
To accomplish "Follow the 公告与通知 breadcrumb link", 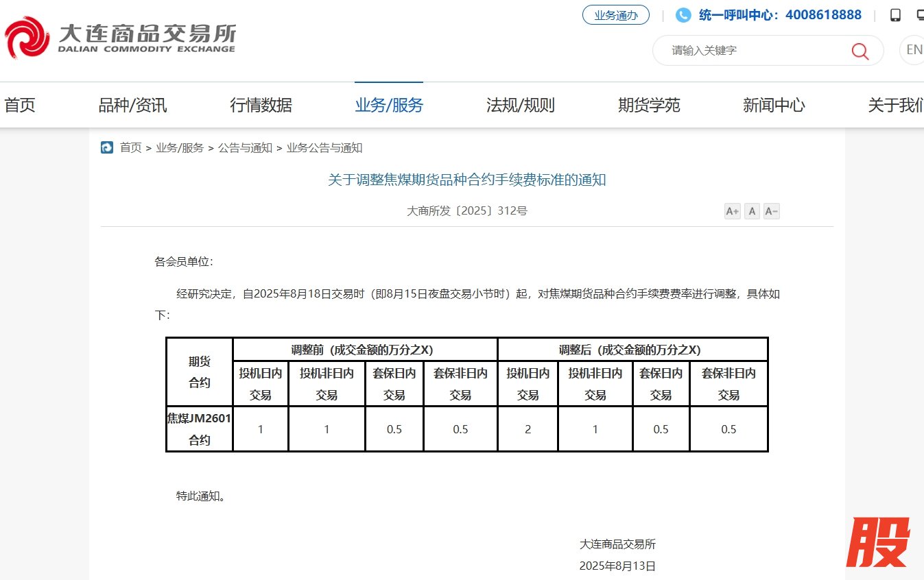I will (x=245, y=147).
